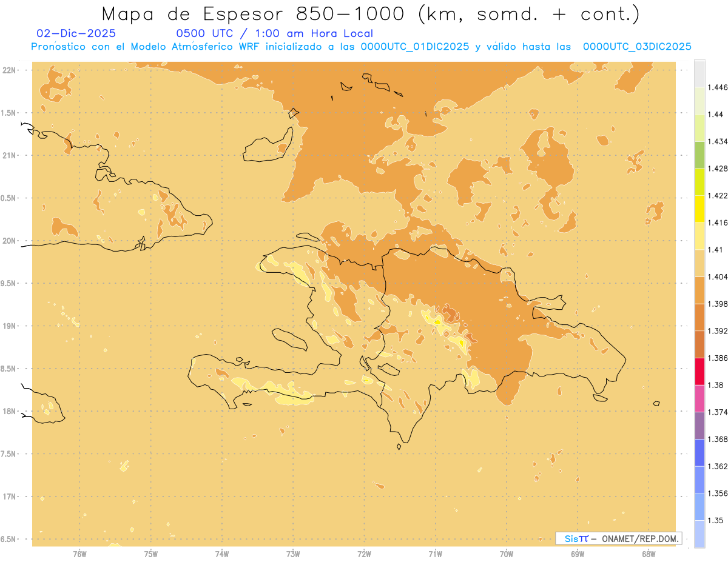Click the colorbar value '1.356'

point(718,493)
